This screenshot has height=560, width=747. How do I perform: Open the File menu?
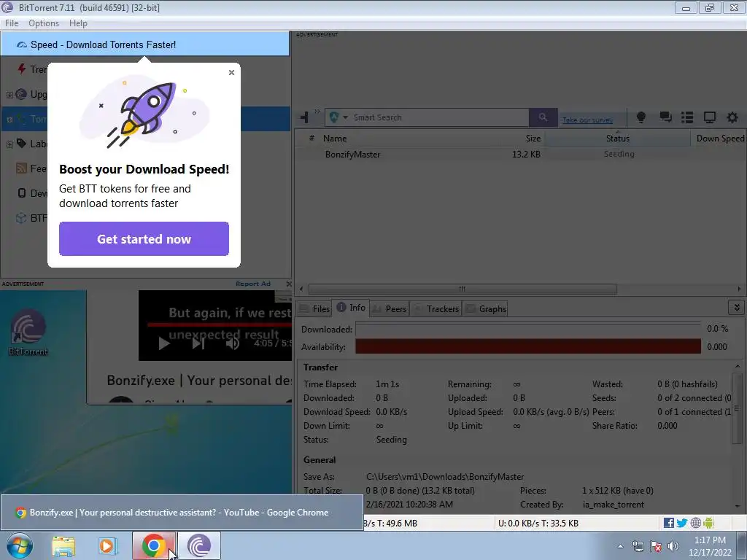tap(12, 23)
